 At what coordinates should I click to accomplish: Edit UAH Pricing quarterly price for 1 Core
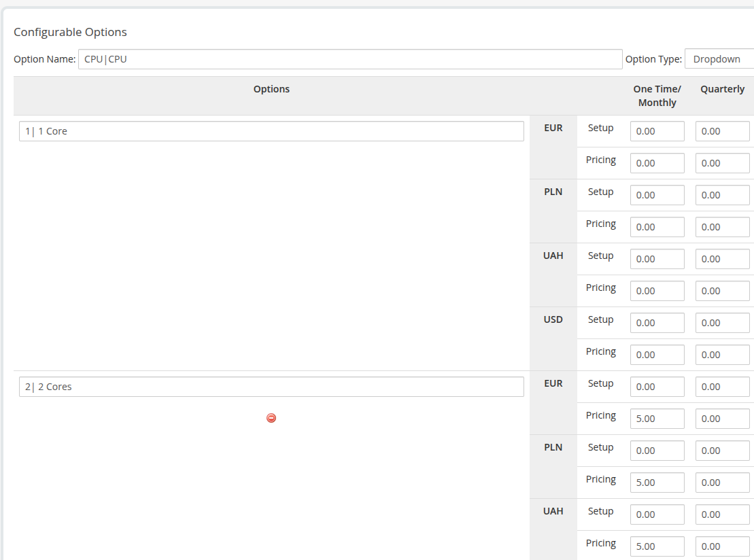pos(722,290)
